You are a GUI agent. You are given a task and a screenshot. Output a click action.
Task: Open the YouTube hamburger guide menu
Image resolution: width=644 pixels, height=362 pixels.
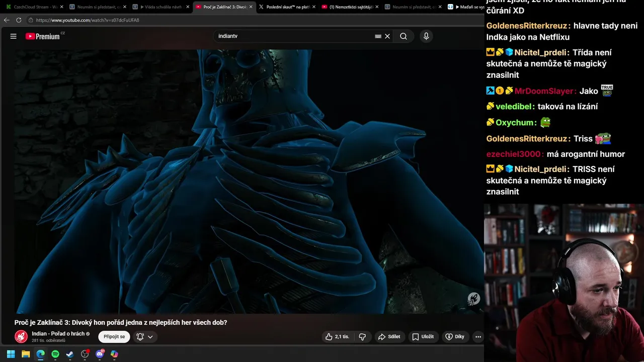point(14,36)
